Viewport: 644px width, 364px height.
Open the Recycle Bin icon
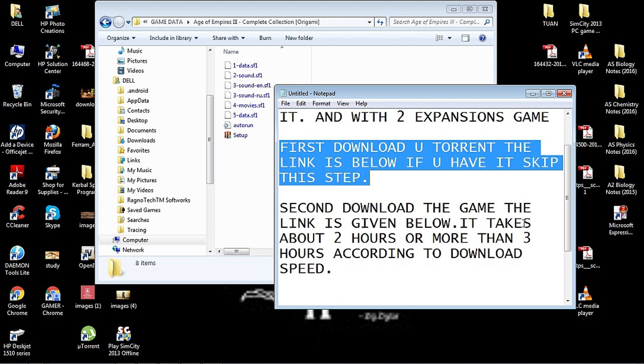click(x=17, y=96)
